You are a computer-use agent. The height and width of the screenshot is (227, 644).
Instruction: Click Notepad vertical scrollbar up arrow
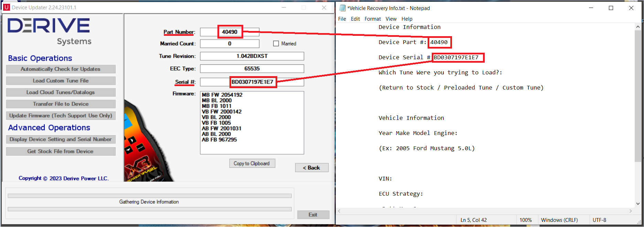pyautogui.click(x=638, y=27)
